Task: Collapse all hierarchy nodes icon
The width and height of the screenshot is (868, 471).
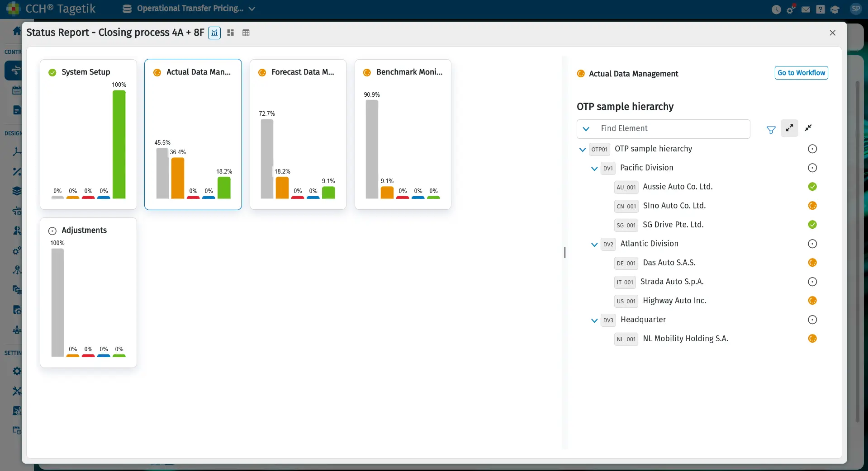Action: [808, 128]
